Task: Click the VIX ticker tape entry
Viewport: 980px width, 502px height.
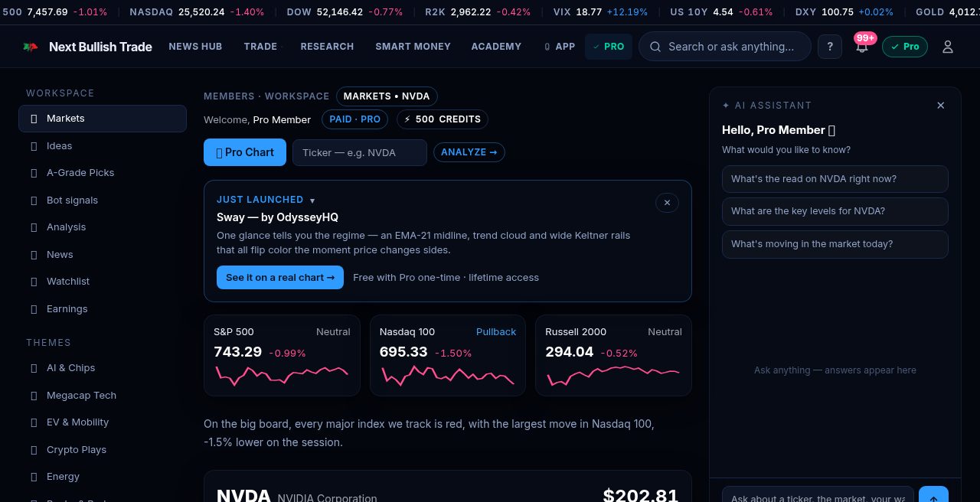Action: click(600, 12)
